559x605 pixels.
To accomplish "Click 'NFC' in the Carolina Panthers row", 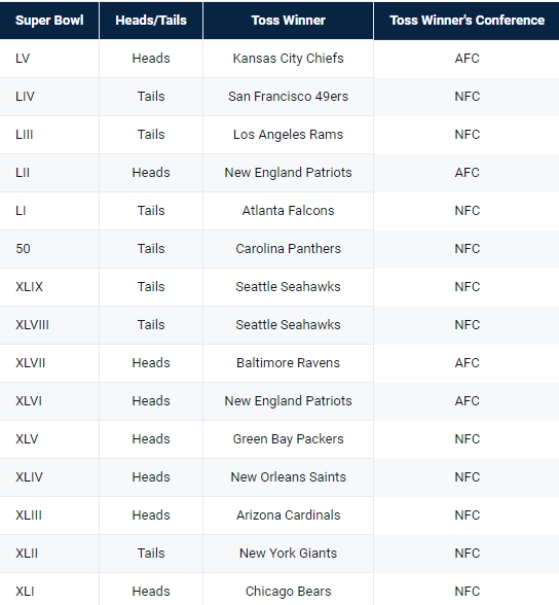I will (x=467, y=248).
